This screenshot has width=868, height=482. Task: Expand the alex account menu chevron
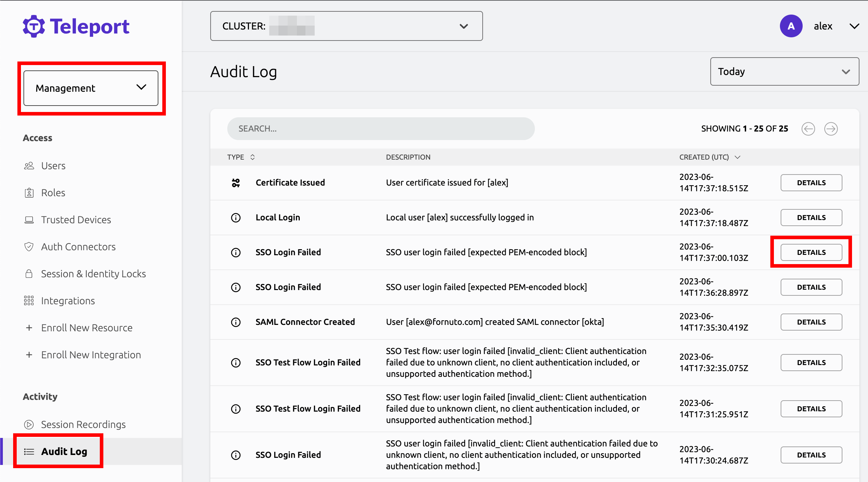coord(855,26)
